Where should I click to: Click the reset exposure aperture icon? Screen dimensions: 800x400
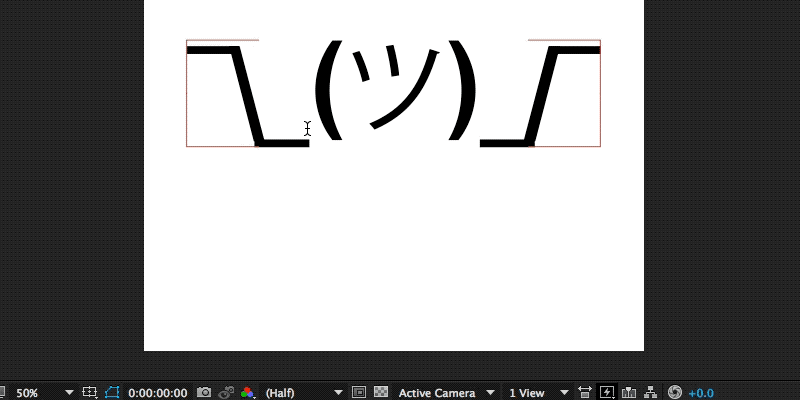[674, 392]
